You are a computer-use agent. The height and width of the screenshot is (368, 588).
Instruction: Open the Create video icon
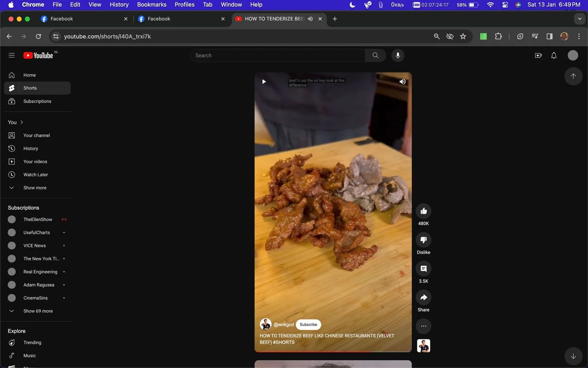[x=538, y=55]
